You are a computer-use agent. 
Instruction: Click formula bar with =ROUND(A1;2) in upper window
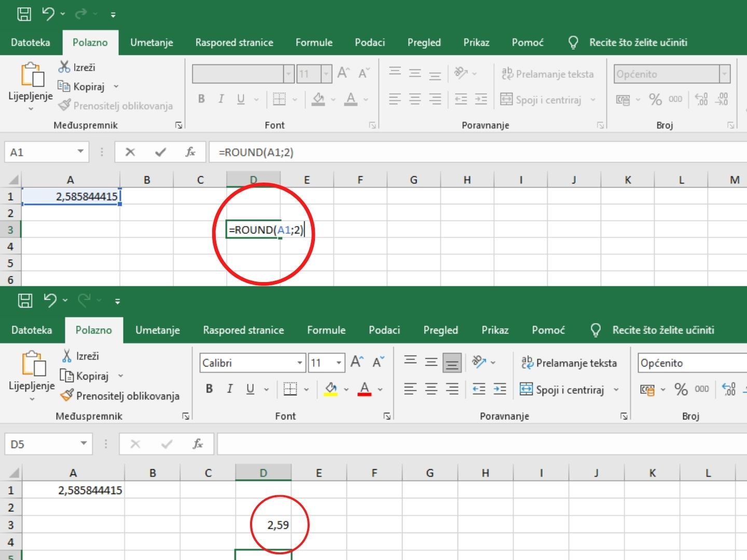coord(477,152)
